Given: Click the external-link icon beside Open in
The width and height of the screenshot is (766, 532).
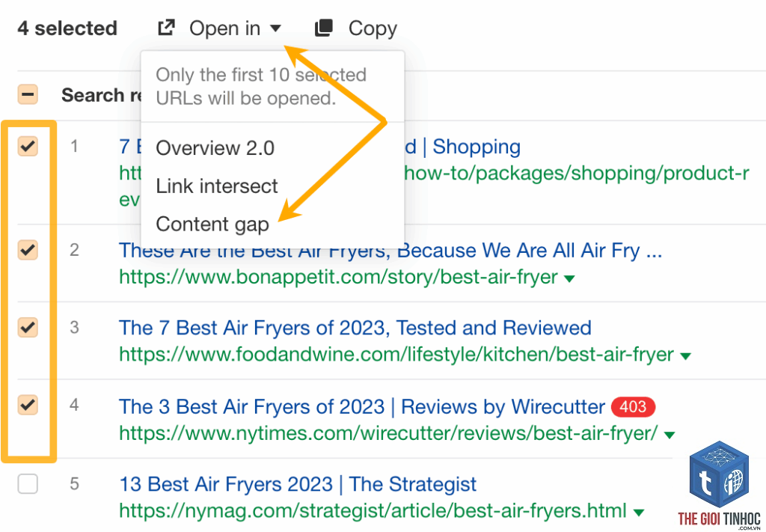Looking at the screenshot, I should [x=166, y=28].
